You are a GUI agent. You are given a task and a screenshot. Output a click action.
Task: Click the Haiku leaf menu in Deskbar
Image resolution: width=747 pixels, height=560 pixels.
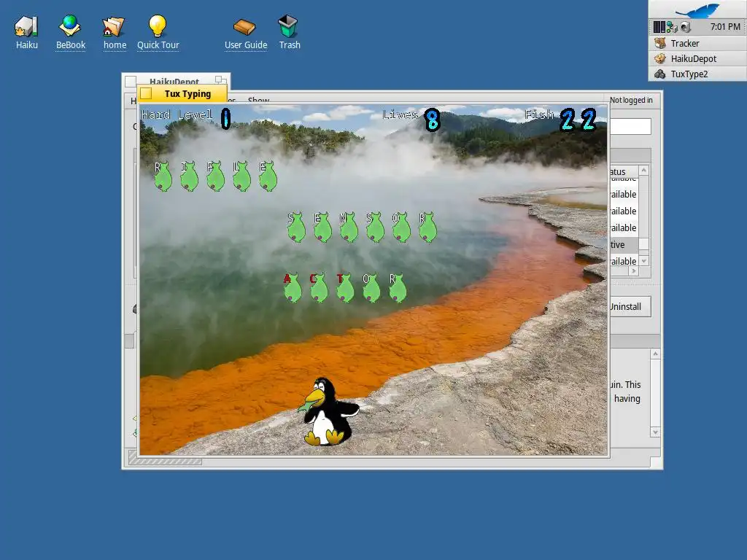pyautogui.click(x=698, y=9)
